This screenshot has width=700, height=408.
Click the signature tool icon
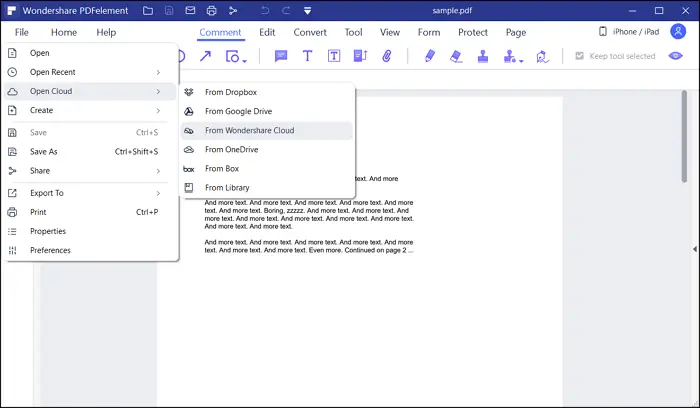pos(542,57)
